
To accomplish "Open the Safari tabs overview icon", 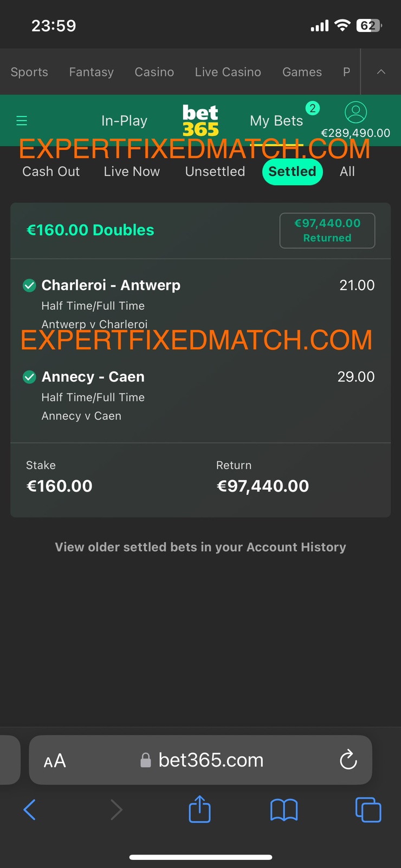I will point(368,810).
